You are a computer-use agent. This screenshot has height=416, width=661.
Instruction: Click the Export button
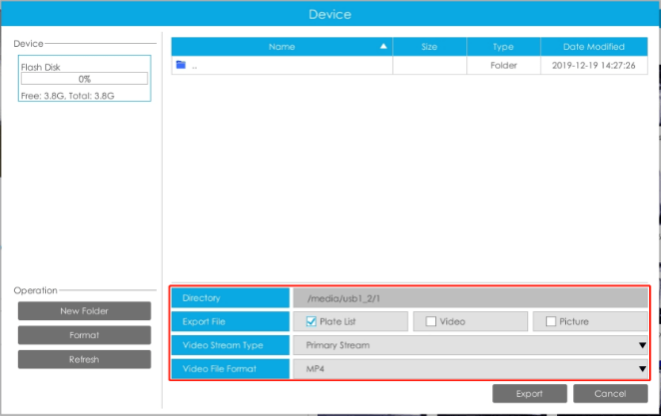coord(529,394)
